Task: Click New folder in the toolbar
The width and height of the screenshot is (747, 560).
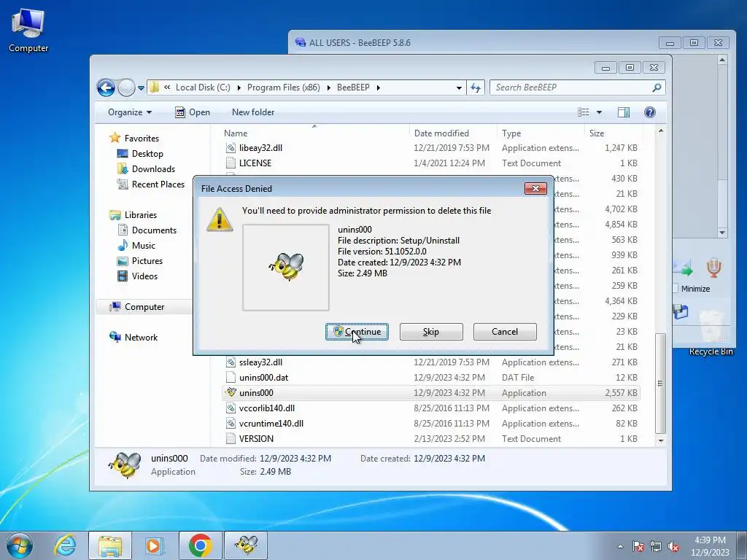Action: 253,112
